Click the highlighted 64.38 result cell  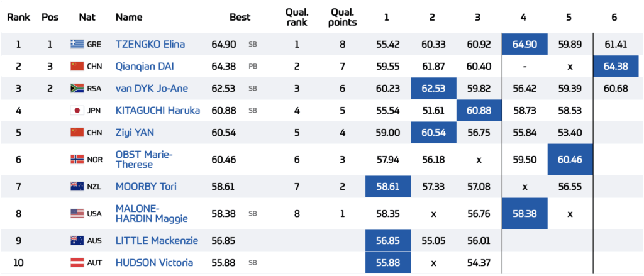[x=616, y=67]
